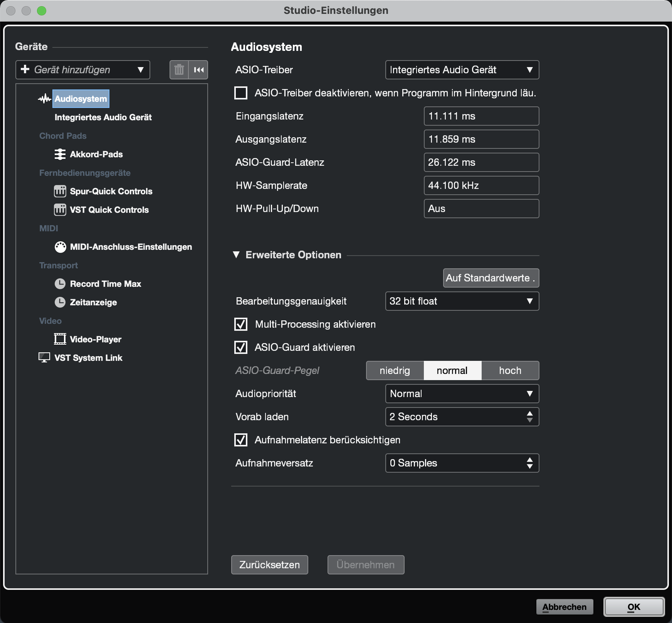Click the Audiosystem waveform icon
The width and height of the screenshot is (672, 623).
45,99
